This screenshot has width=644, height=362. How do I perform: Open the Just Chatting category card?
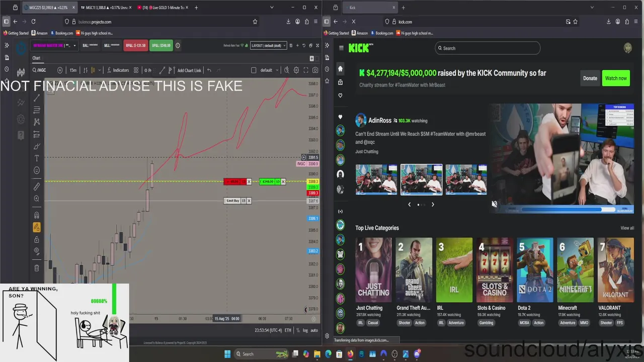374,270
